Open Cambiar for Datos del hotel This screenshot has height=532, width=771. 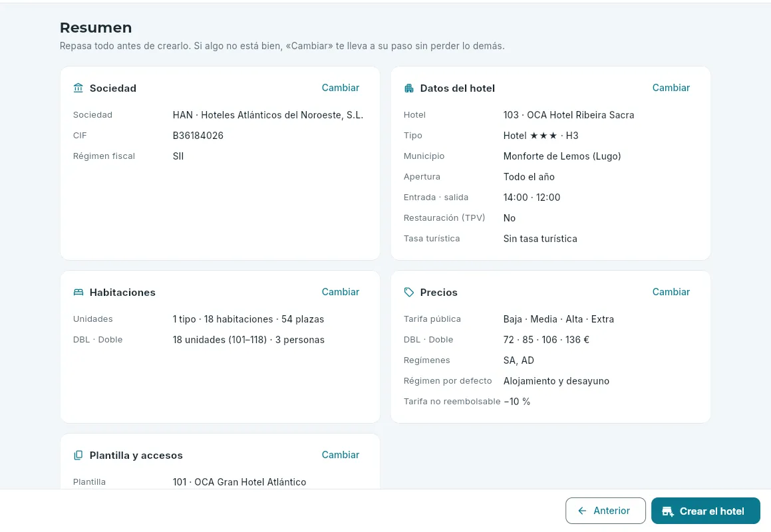click(x=671, y=88)
